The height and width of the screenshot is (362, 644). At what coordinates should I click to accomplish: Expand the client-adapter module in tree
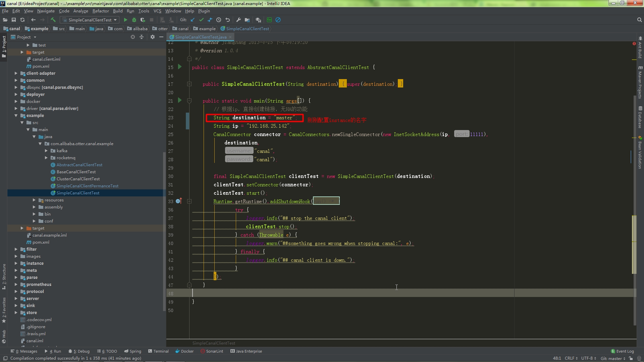[x=16, y=73]
